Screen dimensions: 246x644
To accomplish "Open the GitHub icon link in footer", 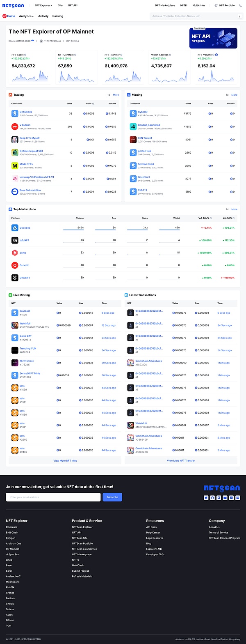I will [x=212, y=498].
